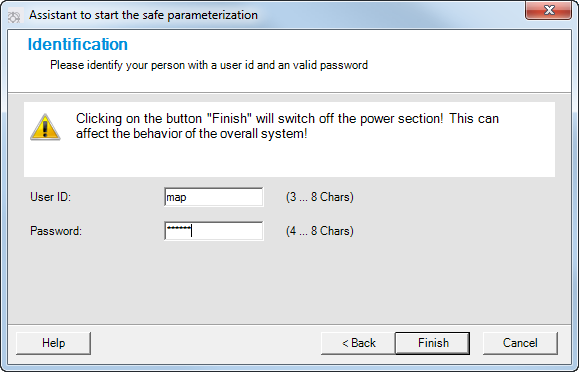Go to previous step with Back
Viewport: 579px width, 372px height.
click(x=358, y=343)
